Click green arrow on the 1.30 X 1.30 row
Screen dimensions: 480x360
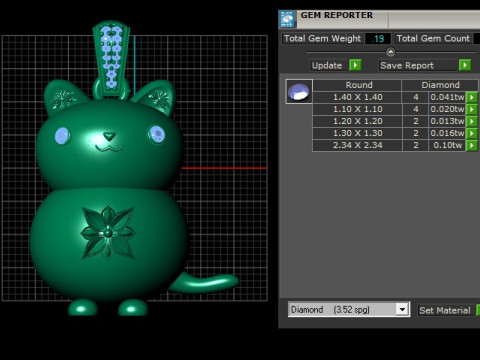[472, 133]
